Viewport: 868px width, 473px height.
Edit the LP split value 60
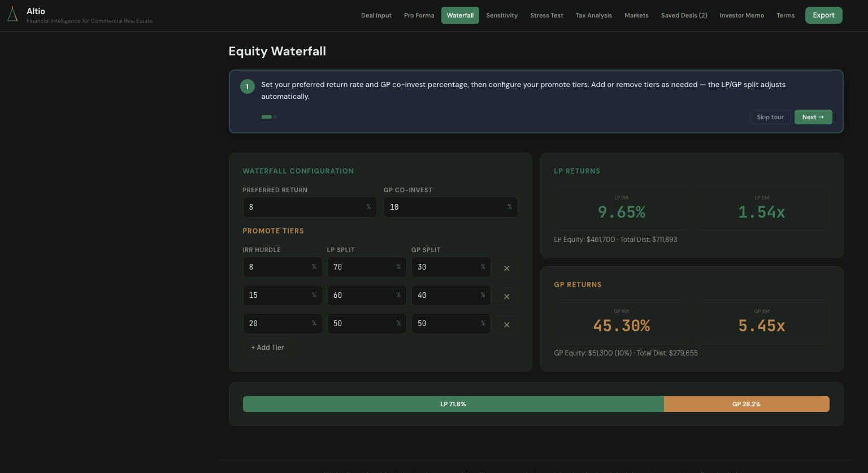[x=367, y=296]
